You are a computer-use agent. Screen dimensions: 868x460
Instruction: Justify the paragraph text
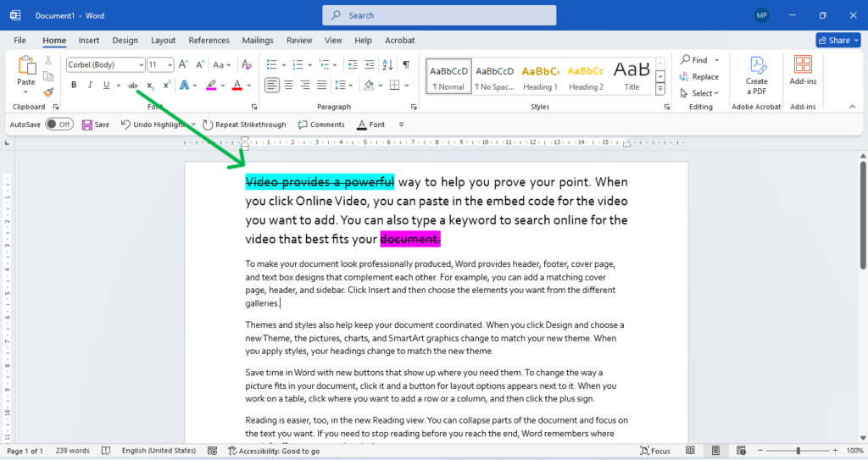[321, 85]
